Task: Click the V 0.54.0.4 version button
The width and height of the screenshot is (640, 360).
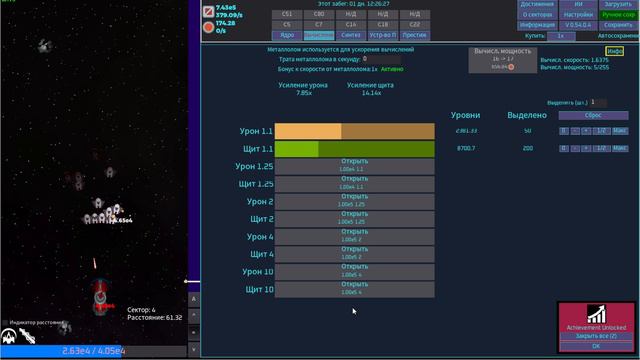Action: [x=578, y=25]
